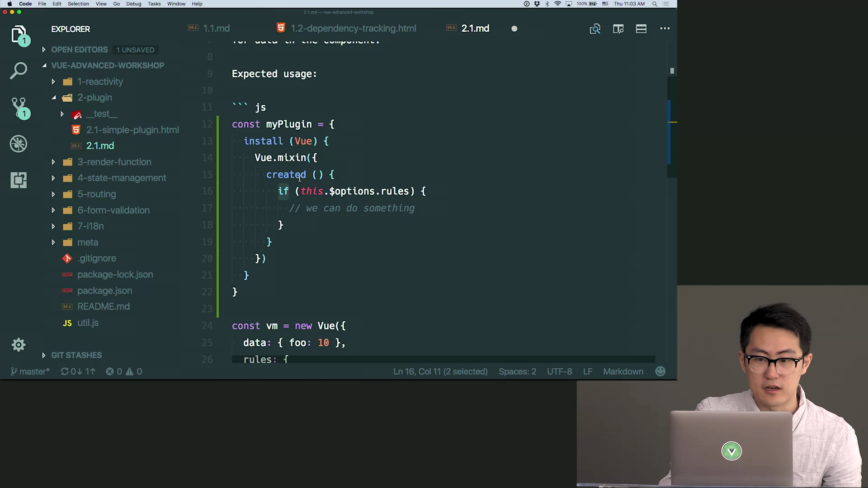Expand the 3-render-function folder
This screenshot has width=868, height=488.
pyautogui.click(x=53, y=162)
